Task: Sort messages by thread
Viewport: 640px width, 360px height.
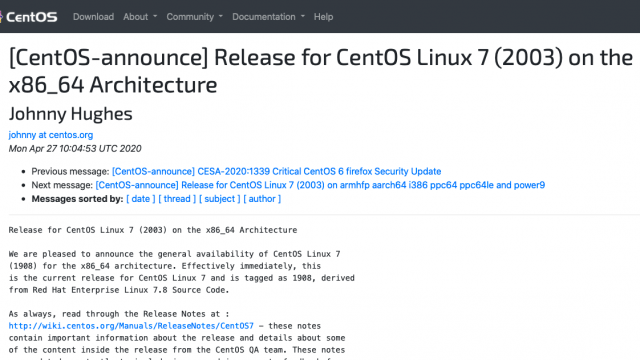Action: (177, 199)
